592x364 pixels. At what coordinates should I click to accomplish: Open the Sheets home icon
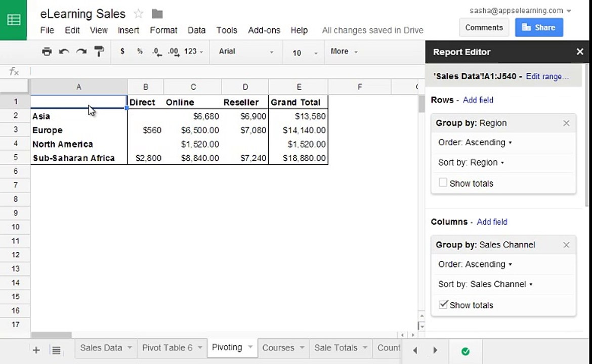[x=13, y=20]
